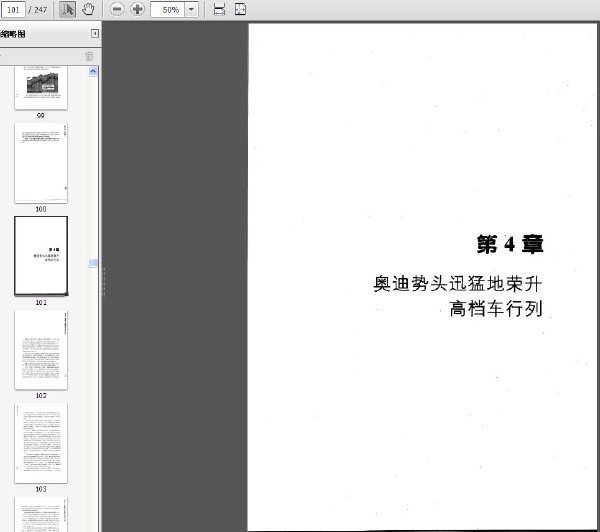Image resolution: width=600 pixels, height=532 pixels.
Task: Click the sidebar panel resize grip
Action: click(x=103, y=282)
